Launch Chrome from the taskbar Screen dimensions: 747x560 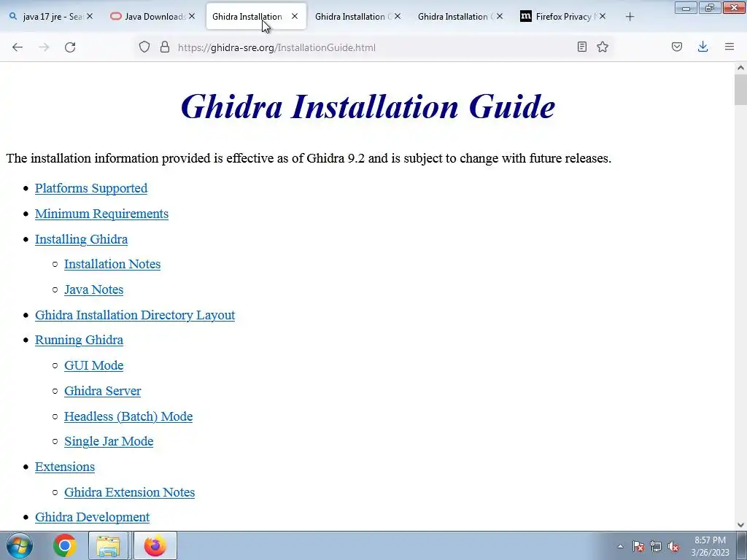pyautogui.click(x=65, y=545)
